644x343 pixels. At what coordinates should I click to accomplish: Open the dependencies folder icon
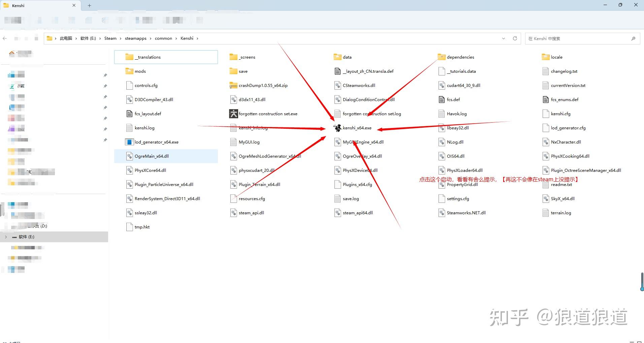tap(442, 57)
